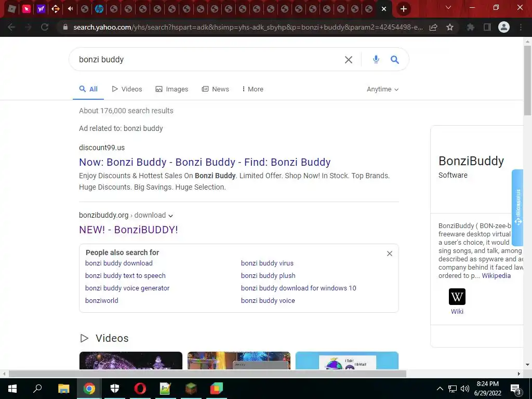The width and height of the screenshot is (532, 399).
Task: Click the vertical page scrollbar
Action: [x=527, y=81]
